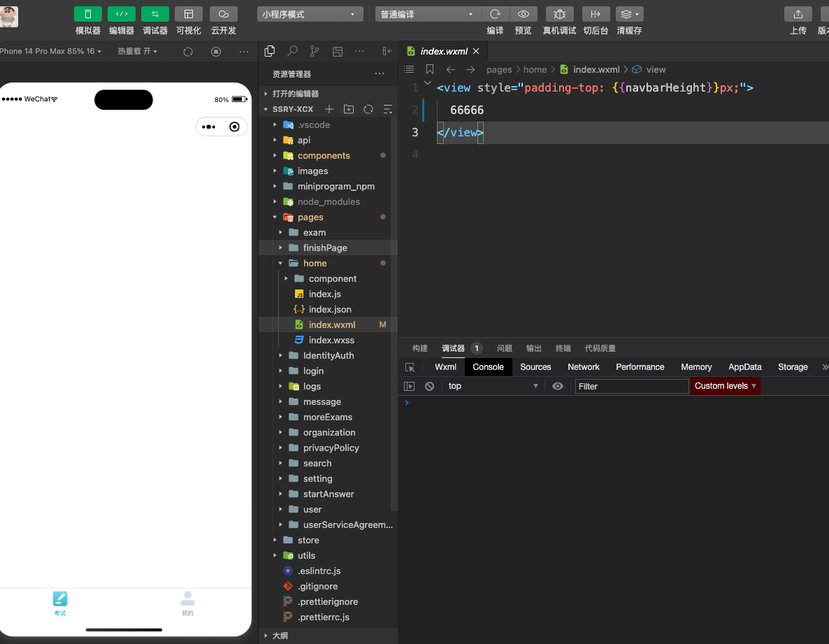Image resolution: width=829 pixels, height=644 pixels.
Task: Click the inspect element picker icon
Action: coord(410,368)
